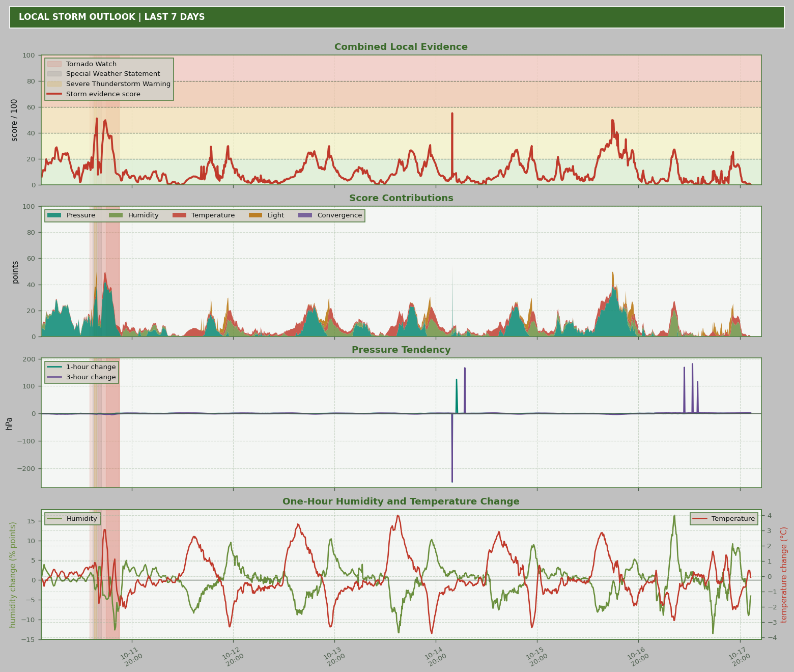Click the tall score spike after 10-14 20:00

[x=452, y=145]
